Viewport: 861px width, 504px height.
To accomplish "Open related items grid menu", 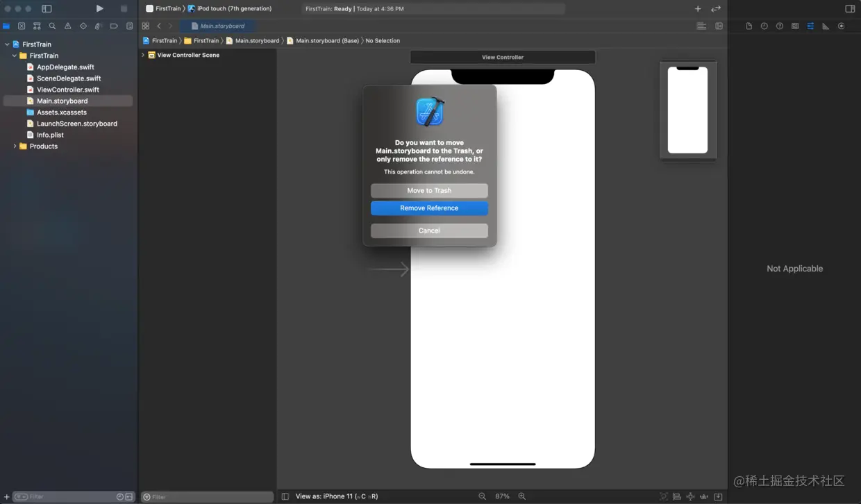I will coord(146,26).
